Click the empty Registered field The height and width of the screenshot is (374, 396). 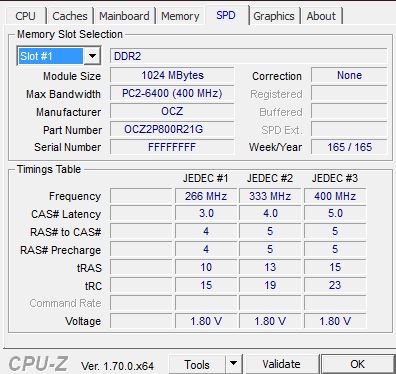pos(349,93)
